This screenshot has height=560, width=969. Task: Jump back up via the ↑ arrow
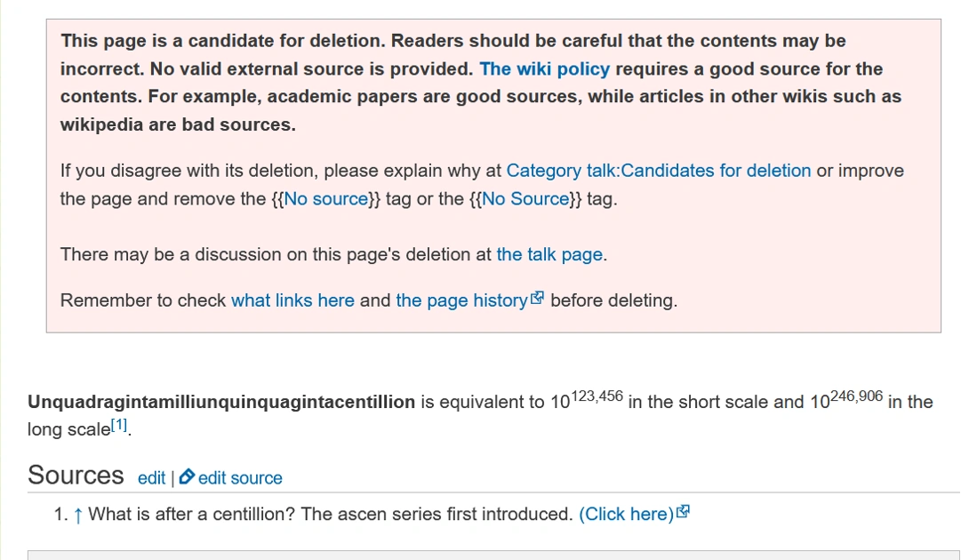click(78, 515)
